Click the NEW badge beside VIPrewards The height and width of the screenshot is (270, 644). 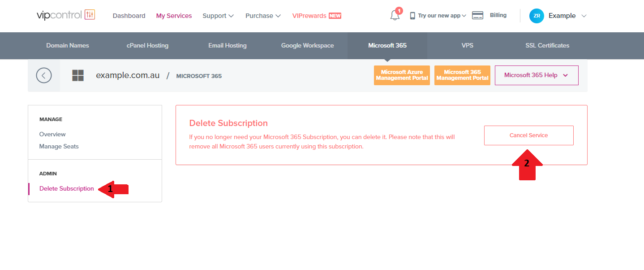(335, 16)
